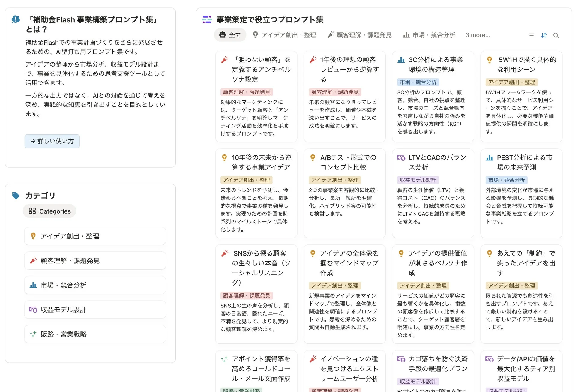This screenshot has height=392, width=585.
Task: Click 市場・競合分析 tag on 3C分析 card
Action: (418, 82)
